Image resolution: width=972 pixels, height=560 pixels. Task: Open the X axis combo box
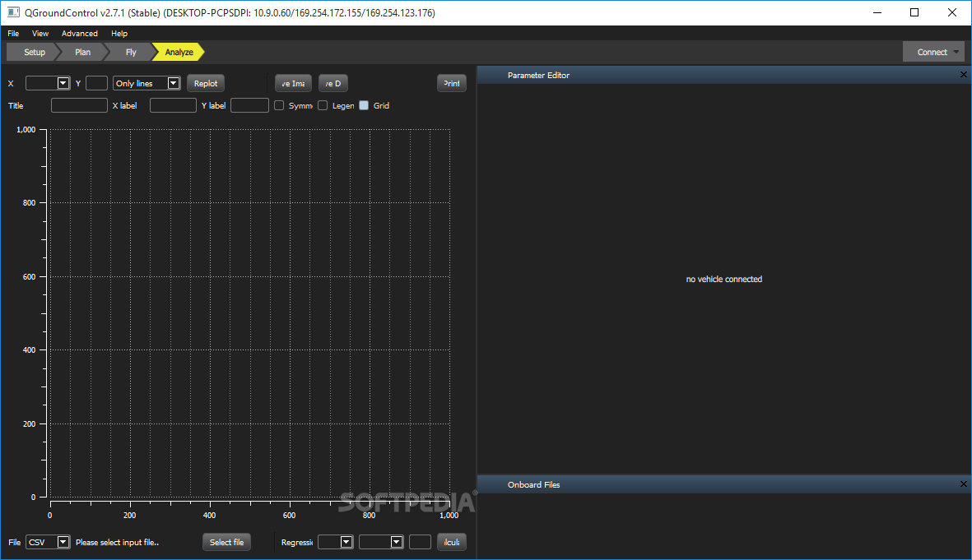(x=47, y=83)
